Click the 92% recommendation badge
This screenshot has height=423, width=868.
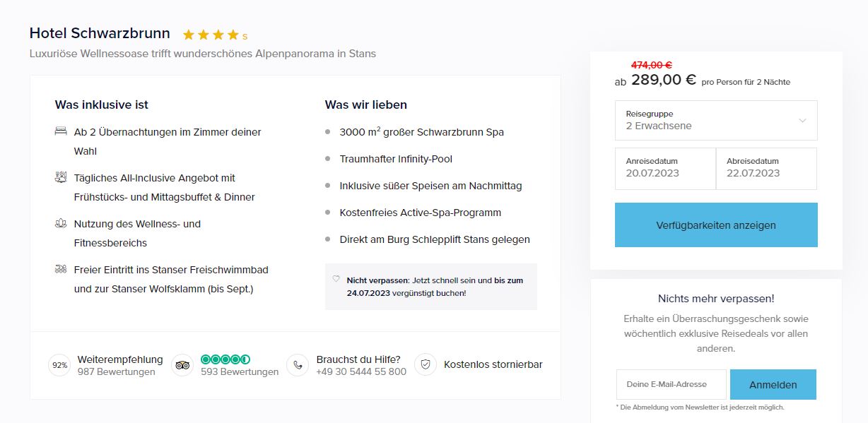point(59,365)
